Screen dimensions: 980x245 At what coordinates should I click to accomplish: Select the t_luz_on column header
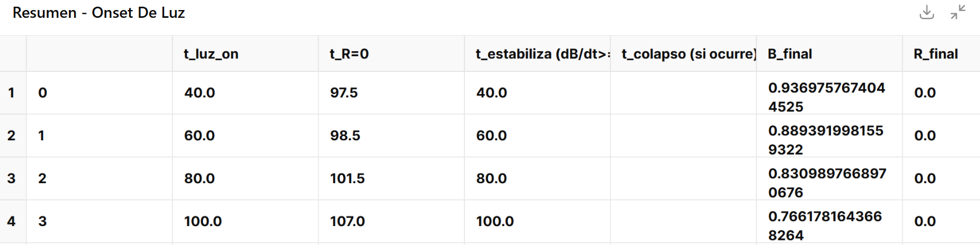211,54
